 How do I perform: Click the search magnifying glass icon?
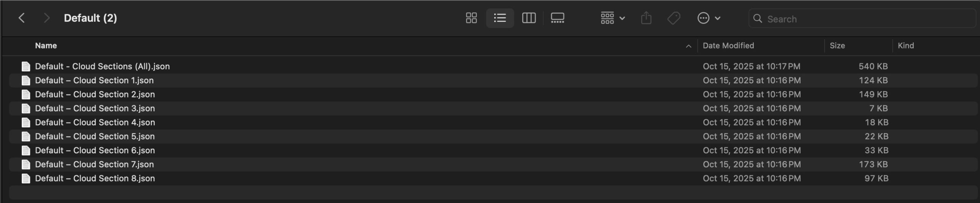[757, 18]
